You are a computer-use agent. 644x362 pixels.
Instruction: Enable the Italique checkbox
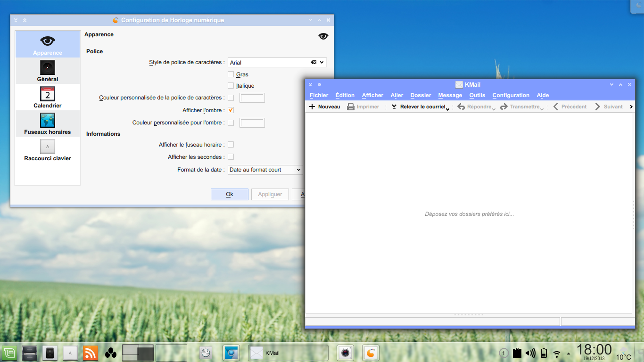tap(231, 86)
